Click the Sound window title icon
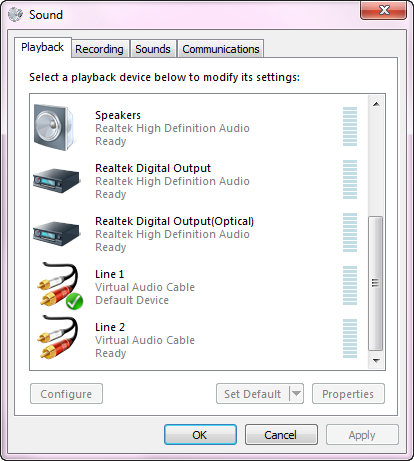This screenshot has width=414, height=461. point(15,14)
